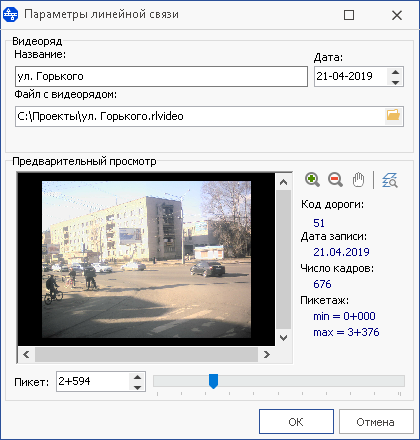Screen dimensions: 420x440
Task: Click the preview scroll right arrow
Action: [266, 355]
